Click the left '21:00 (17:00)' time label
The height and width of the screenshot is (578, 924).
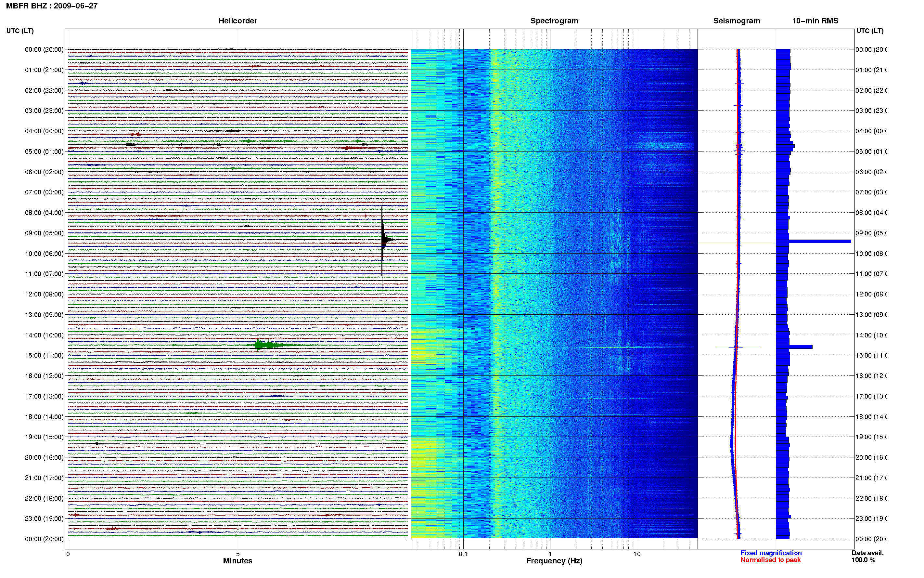coord(44,478)
